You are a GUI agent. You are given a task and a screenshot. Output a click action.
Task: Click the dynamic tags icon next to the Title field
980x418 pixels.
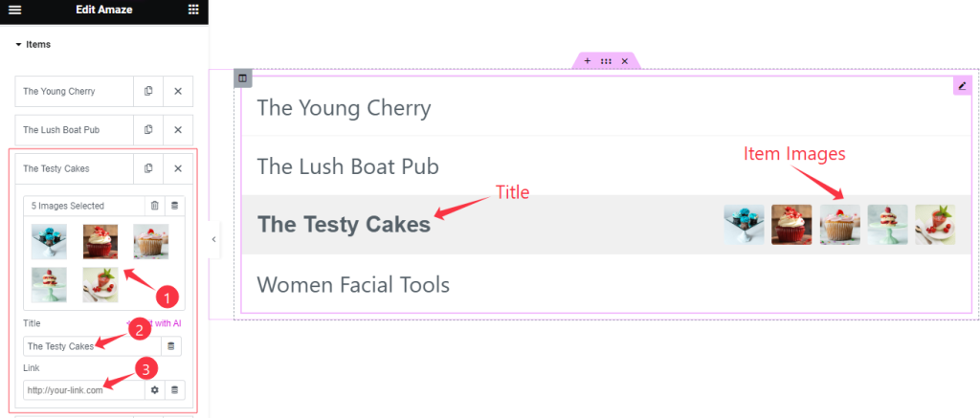coord(171,346)
